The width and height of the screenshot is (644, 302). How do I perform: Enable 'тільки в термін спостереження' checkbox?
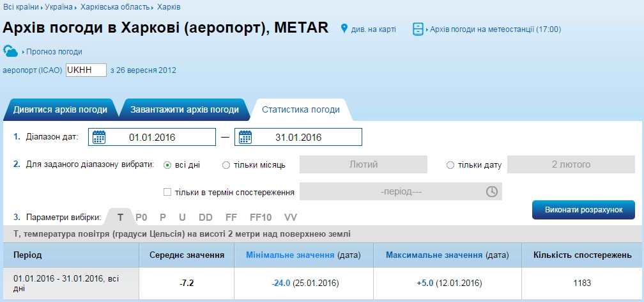click(167, 192)
